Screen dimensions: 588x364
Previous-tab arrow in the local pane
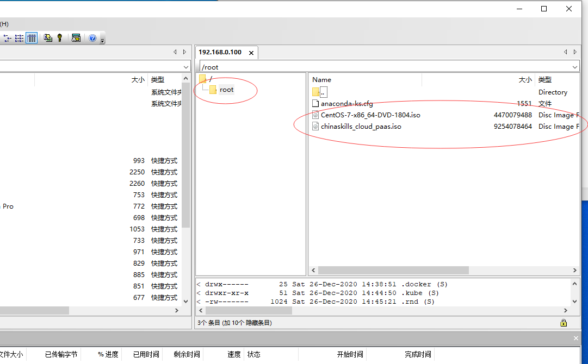pyautogui.click(x=175, y=52)
